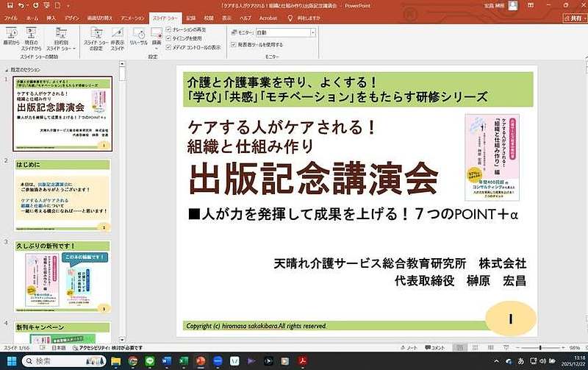
Task: Click the rehearse timings (リハーサル) icon
Action: [x=139, y=38]
